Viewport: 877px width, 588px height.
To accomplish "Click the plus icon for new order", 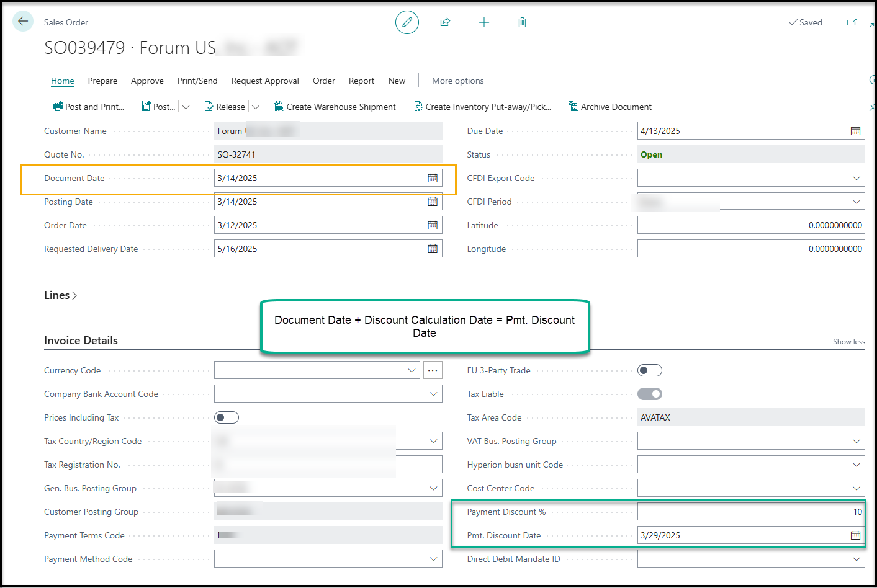I will [484, 22].
